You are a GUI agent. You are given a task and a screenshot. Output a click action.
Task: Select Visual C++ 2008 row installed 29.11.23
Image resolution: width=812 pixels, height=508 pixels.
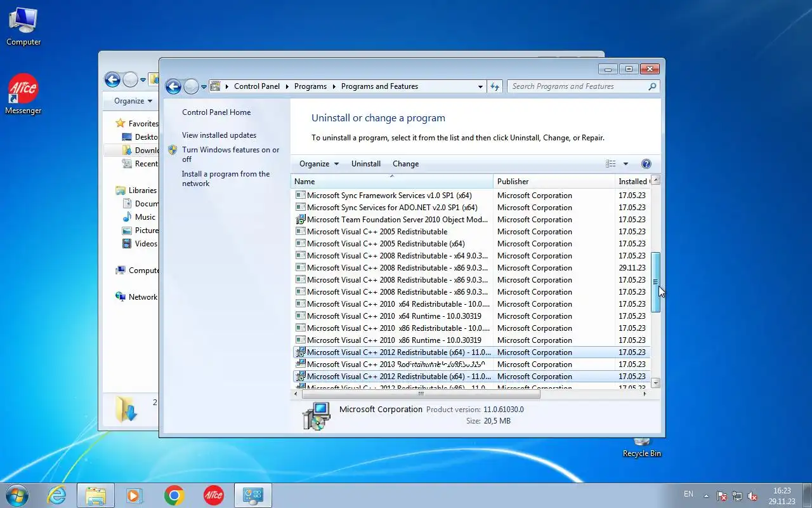point(471,268)
